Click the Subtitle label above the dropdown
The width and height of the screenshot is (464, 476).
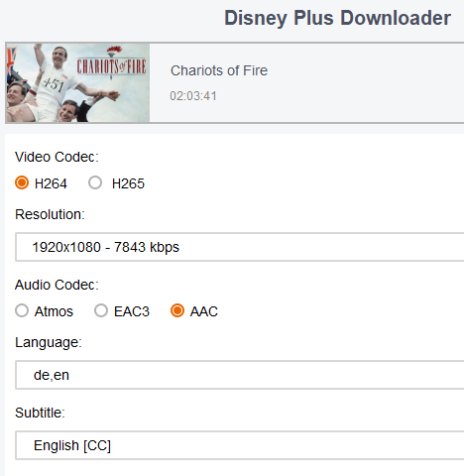coord(40,413)
